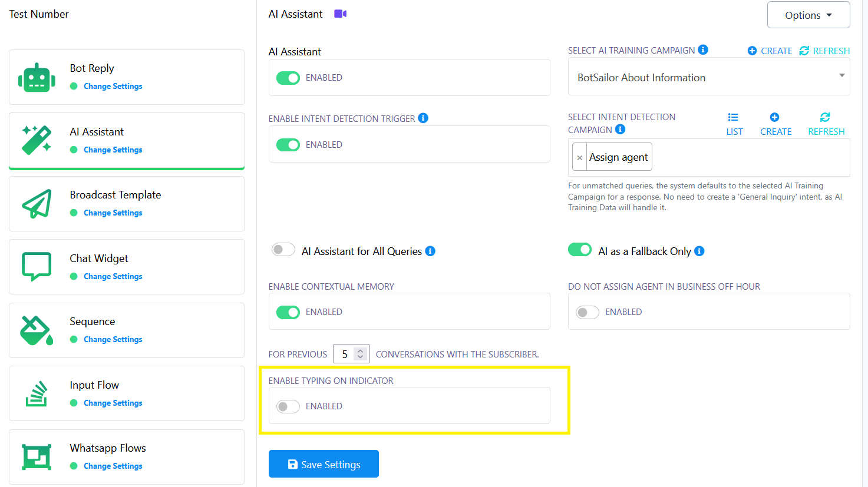Image resolution: width=868 pixels, height=487 pixels.
Task: Click the Chat Widget speech bubble icon
Action: click(x=37, y=267)
